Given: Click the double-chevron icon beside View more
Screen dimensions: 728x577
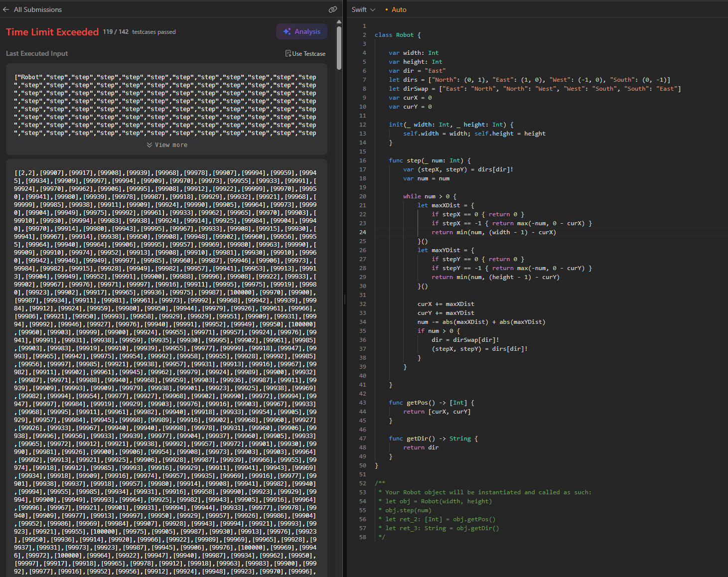Looking at the screenshot, I should pos(149,145).
